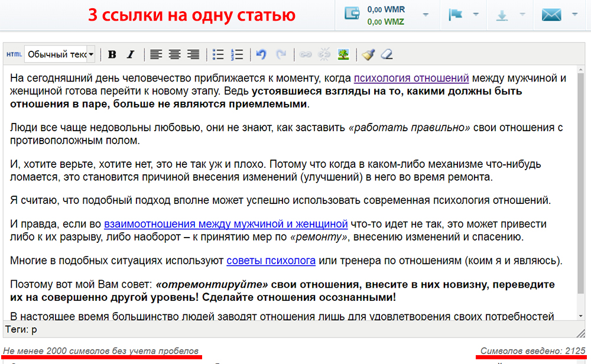The height and width of the screenshot is (364, 591).
Task: Center align the text
Action: click(174, 55)
